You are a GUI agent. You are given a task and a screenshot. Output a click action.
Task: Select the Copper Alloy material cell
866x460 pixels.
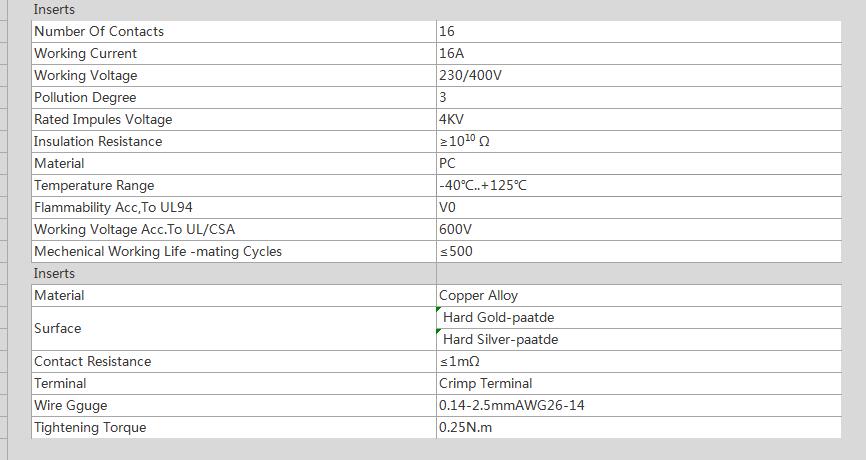click(x=638, y=296)
